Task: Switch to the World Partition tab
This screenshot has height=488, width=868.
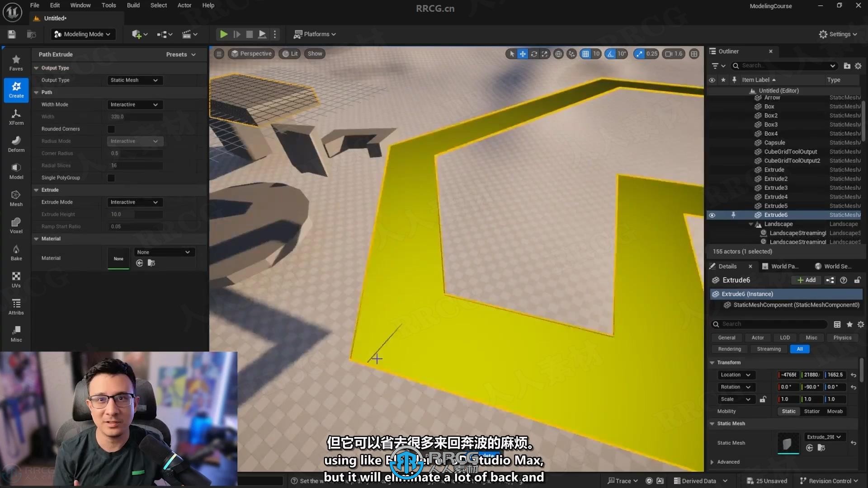Action: coord(781,266)
